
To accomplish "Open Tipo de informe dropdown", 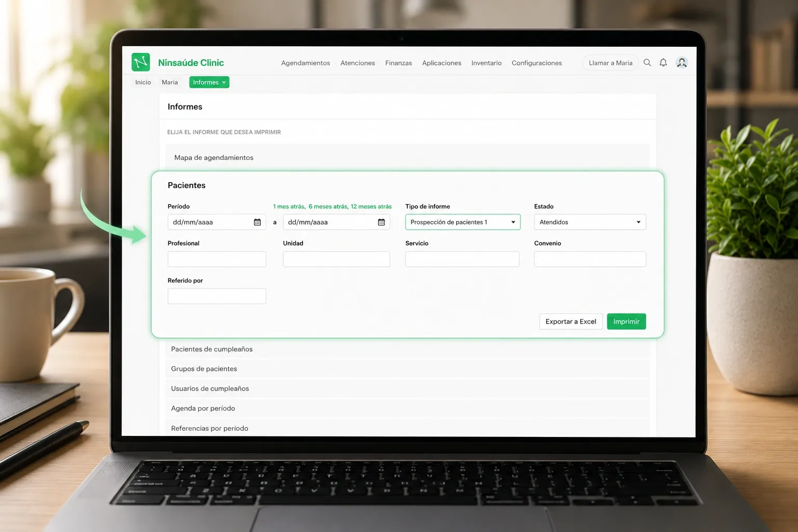I will coord(462,222).
